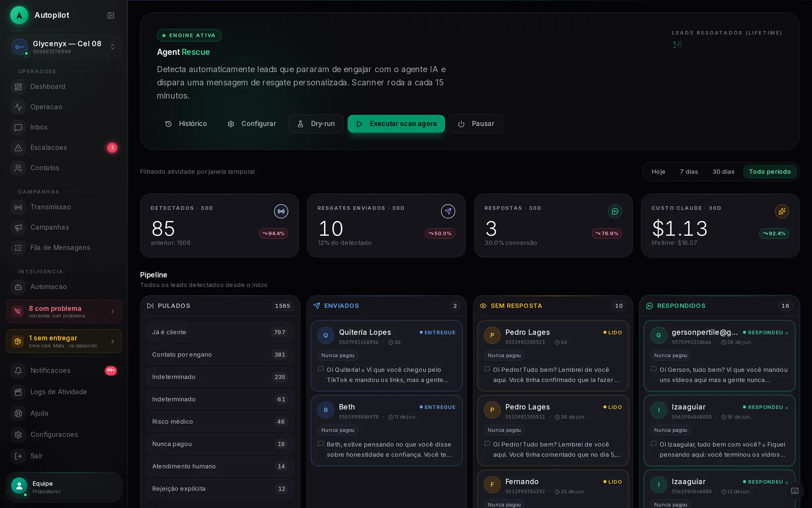Start a Dry-run scan
Viewport: 812px width, 508px height.
(316, 124)
